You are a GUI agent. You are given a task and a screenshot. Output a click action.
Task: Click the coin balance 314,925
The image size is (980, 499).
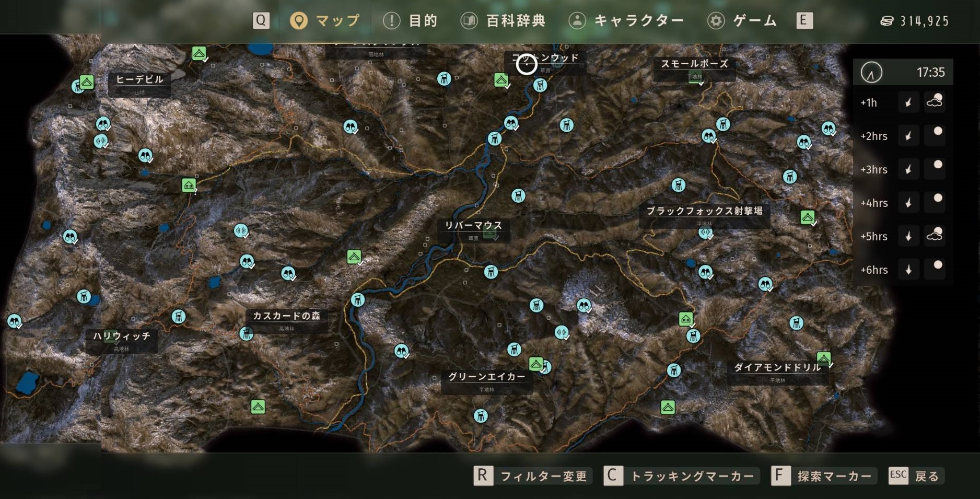[x=915, y=21]
